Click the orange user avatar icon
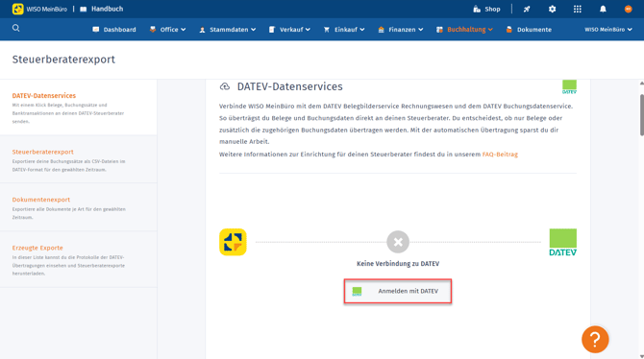Image resolution: width=644 pixels, height=359 pixels. click(628, 9)
